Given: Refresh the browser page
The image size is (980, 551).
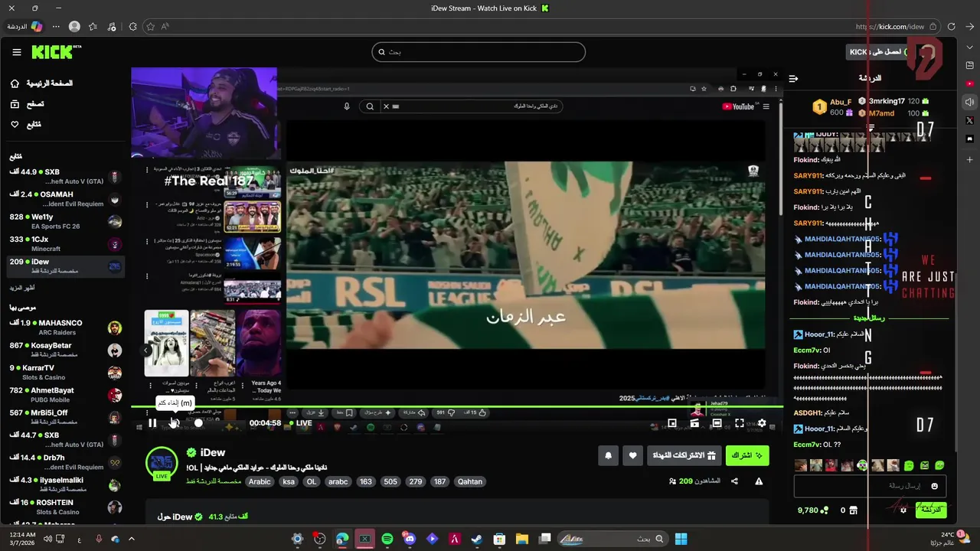Looking at the screenshot, I should click(x=951, y=26).
